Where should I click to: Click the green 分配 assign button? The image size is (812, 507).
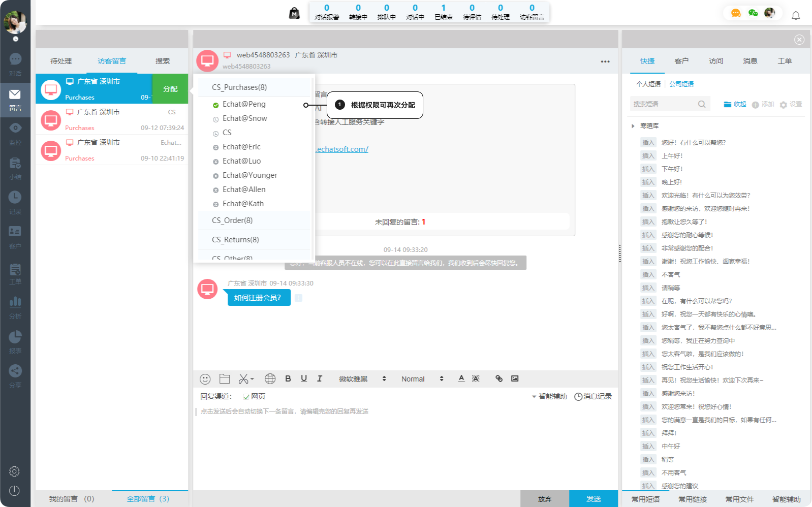tap(170, 89)
